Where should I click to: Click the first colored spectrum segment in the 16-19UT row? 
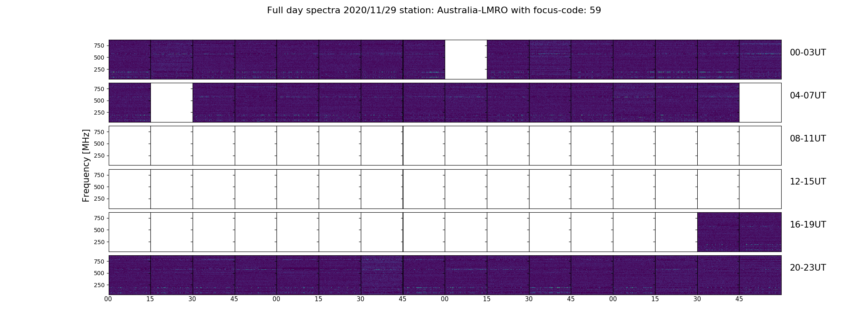(718, 232)
